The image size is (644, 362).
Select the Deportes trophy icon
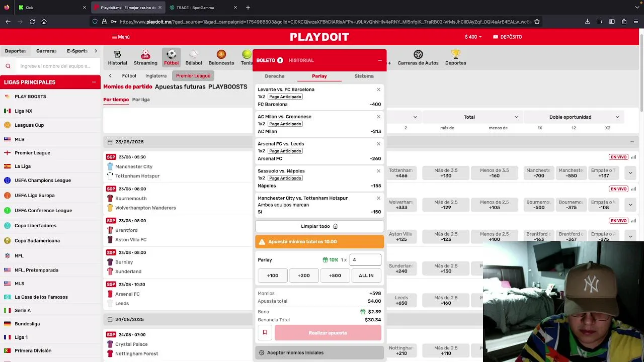[x=455, y=57]
